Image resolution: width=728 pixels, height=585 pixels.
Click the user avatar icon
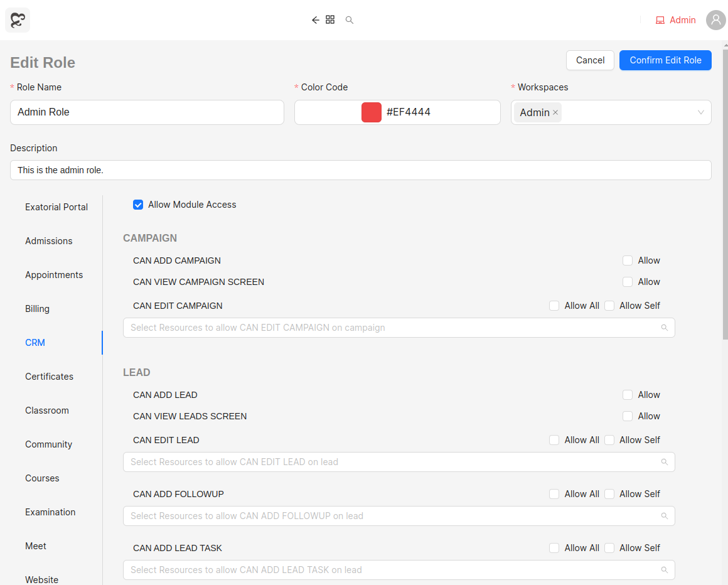point(715,20)
